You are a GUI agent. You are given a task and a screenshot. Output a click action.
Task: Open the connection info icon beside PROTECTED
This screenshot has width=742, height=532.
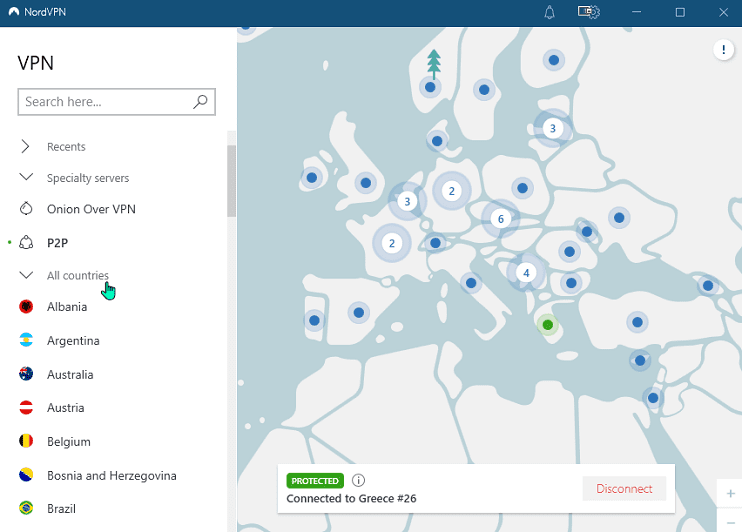click(x=358, y=480)
